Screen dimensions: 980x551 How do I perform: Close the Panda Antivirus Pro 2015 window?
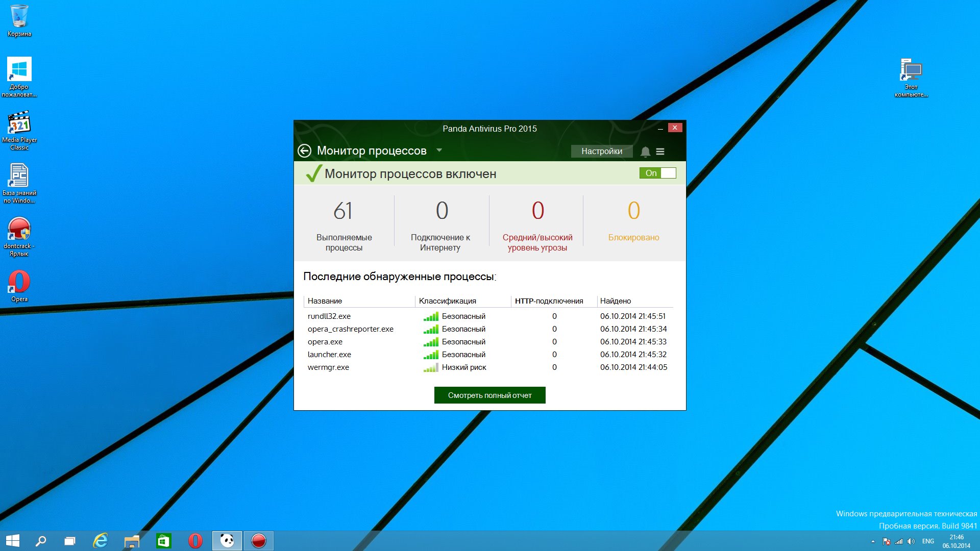(x=675, y=128)
